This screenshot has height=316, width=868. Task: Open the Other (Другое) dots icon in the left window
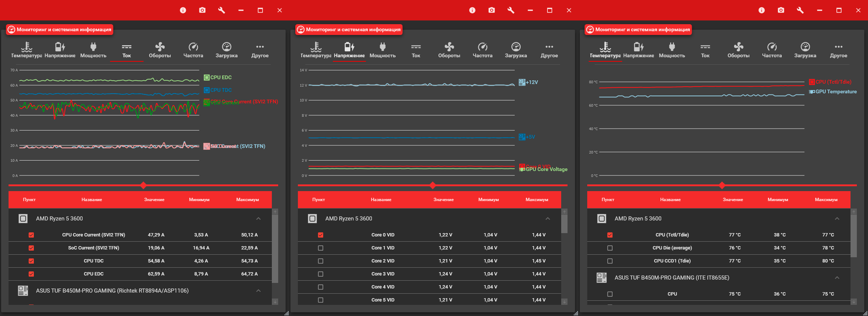(260, 46)
